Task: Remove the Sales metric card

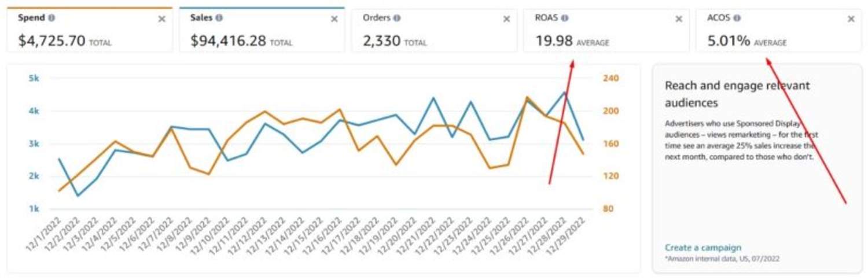Action: (x=334, y=19)
